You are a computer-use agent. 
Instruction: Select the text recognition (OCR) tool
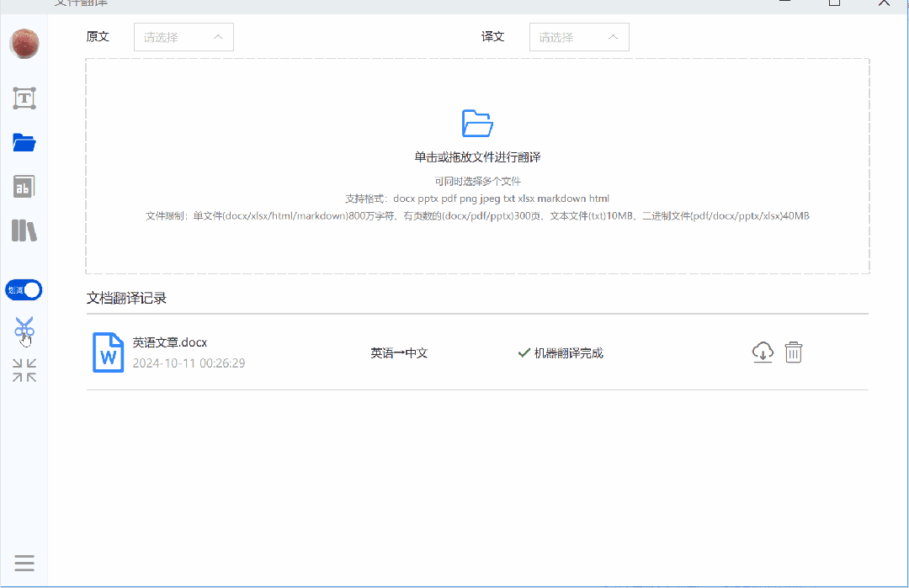[x=24, y=98]
